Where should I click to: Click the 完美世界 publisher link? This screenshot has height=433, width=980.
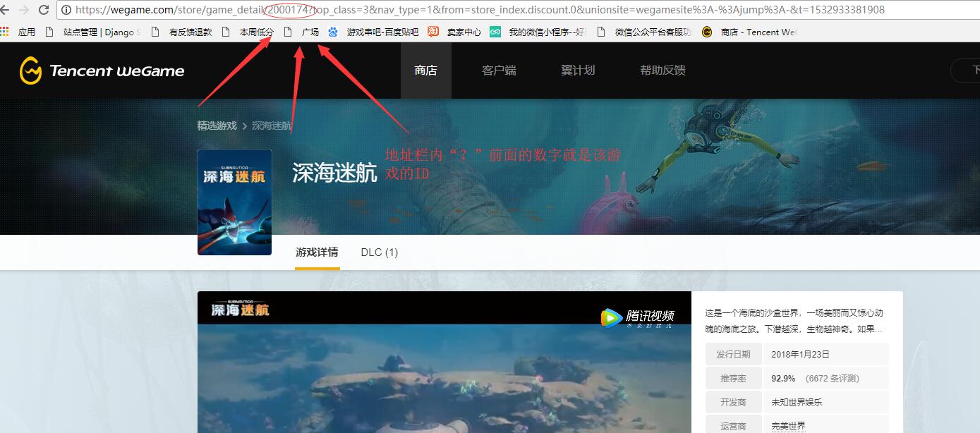788,426
